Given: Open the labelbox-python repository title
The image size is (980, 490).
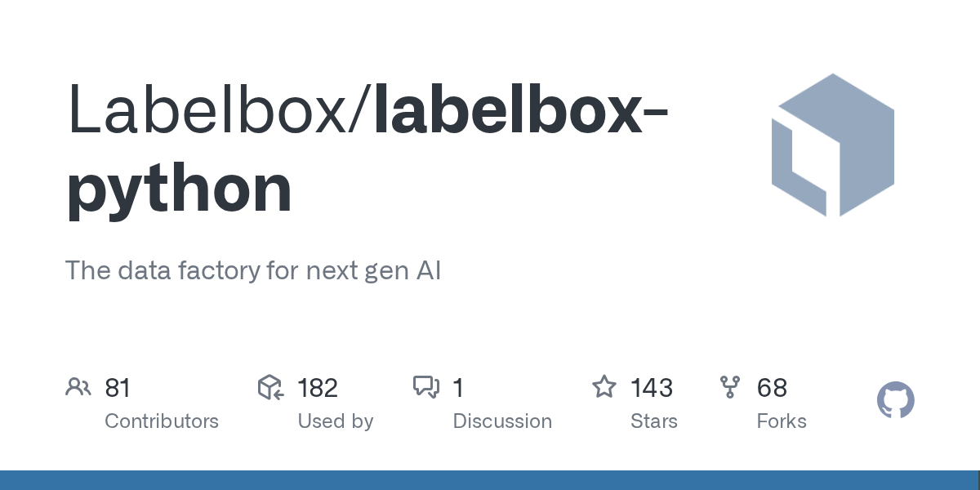Looking at the screenshot, I should point(367,149).
